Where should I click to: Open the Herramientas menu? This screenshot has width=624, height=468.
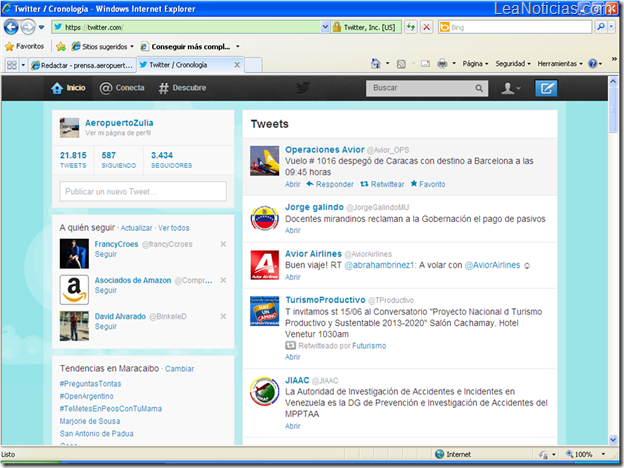[x=560, y=64]
